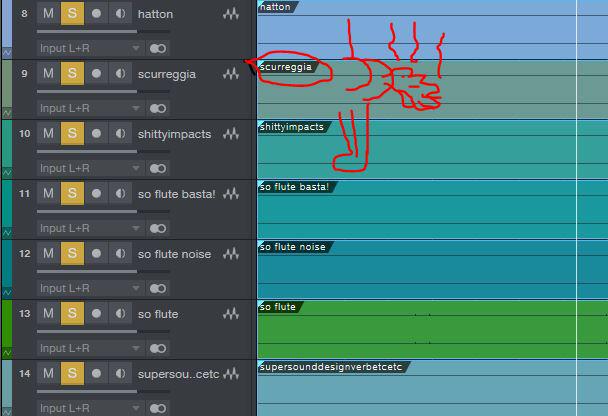Screen dimensions: 608x416
Task: Mute the so flute basta! track
Action: (x=48, y=193)
